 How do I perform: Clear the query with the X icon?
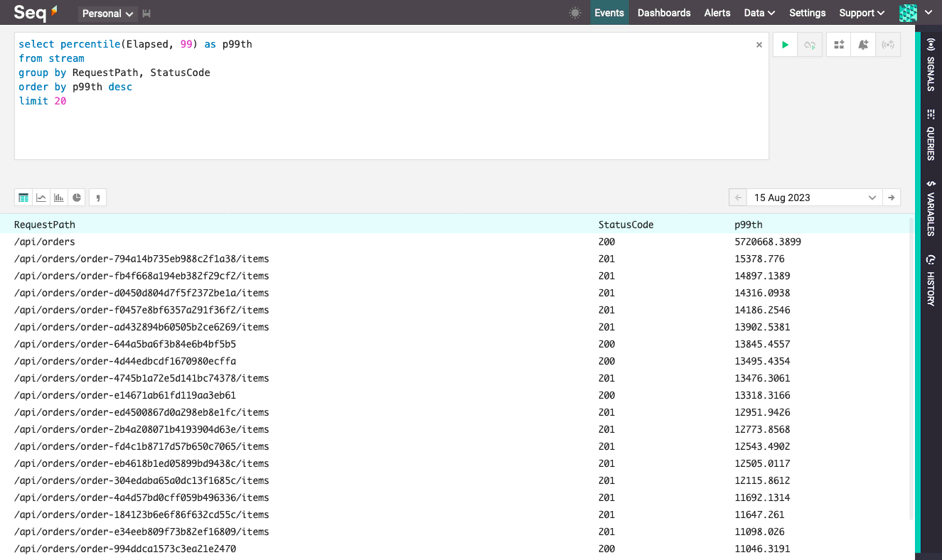pyautogui.click(x=759, y=45)
